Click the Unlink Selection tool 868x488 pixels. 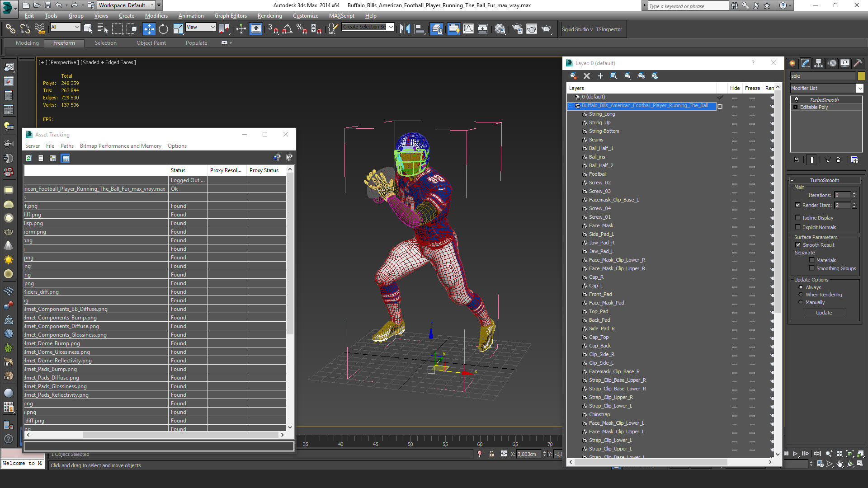tap(25, 29)
